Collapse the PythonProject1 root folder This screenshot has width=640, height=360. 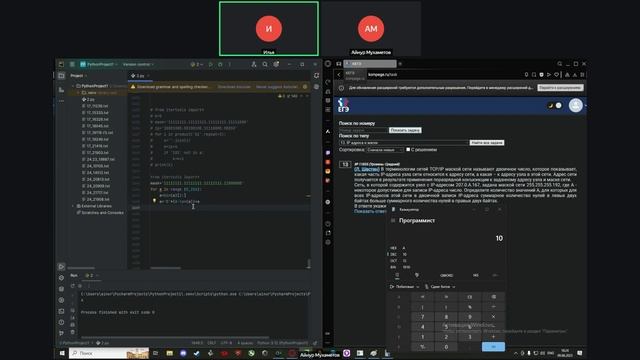[73, 86]
